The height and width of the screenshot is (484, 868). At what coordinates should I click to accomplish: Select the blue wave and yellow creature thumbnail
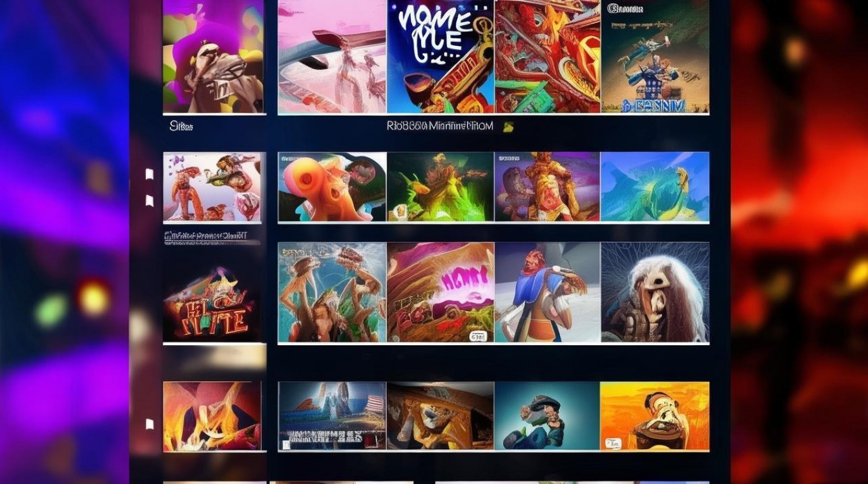[655, 187]
